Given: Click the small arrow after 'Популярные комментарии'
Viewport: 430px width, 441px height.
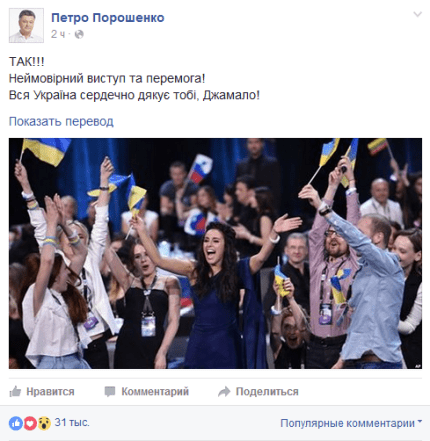Looking at the screenshot, I should [420, 422].
